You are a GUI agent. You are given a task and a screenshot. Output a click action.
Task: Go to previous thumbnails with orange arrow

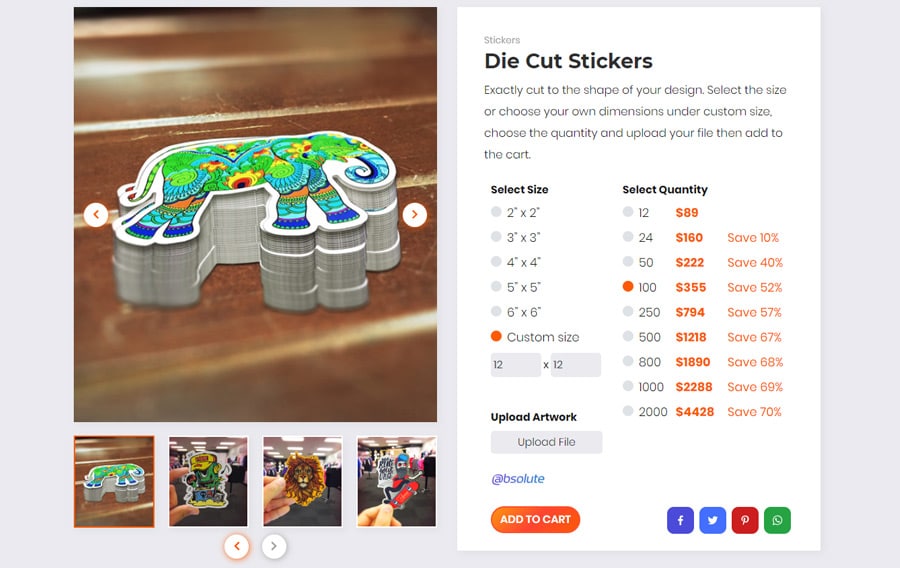coord(236,546)
